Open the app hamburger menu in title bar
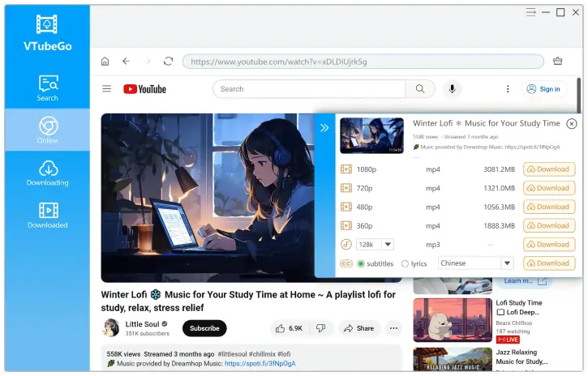588x376 pixels. [530, 12]
